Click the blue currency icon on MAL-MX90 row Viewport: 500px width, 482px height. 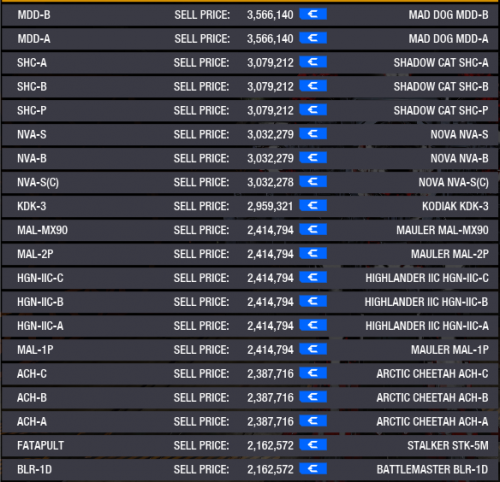coord(313,230)
